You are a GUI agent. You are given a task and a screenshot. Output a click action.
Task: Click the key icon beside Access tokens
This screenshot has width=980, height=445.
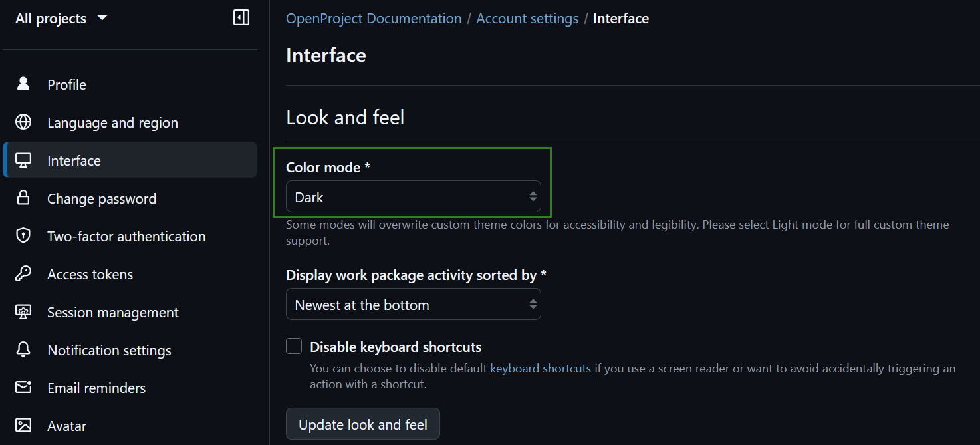click(23, 273)
